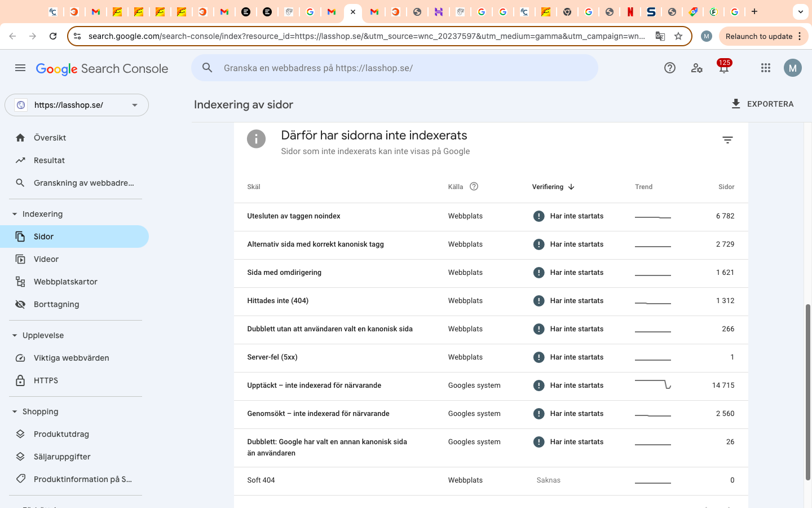Collapse the Upplevelse sidebar section

coord(15,335)
